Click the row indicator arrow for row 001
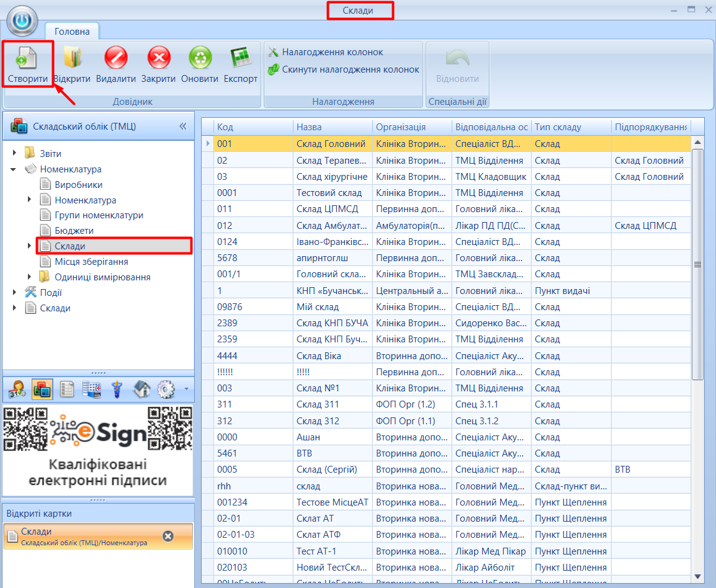 pyautogui.click(x=208, y=144)
